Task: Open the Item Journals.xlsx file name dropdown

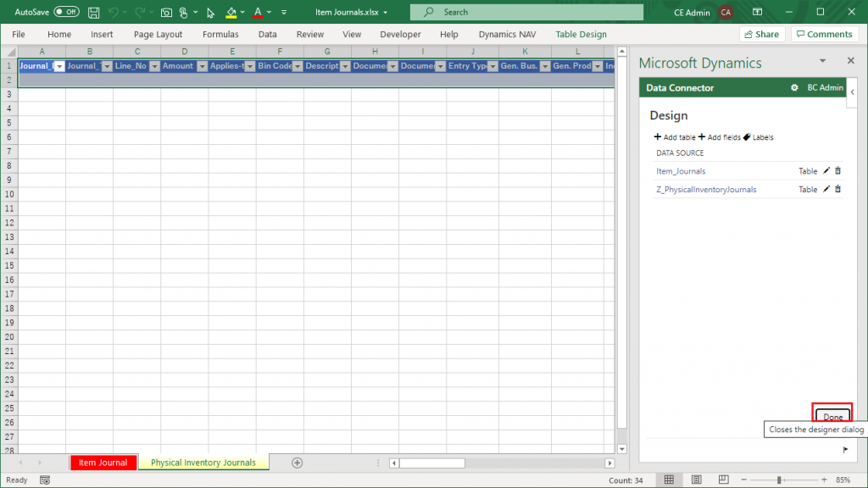Action: pyautogui.click(x=386, y=12)
